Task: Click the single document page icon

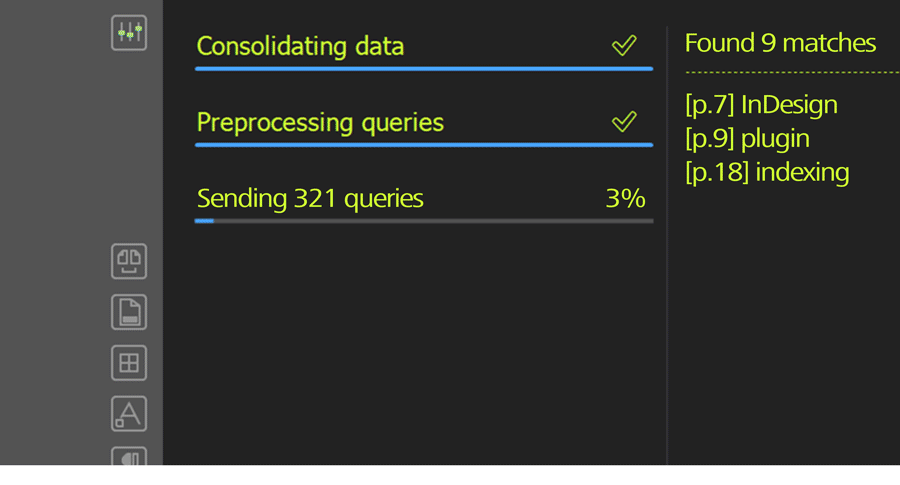Action: point(129,312)
